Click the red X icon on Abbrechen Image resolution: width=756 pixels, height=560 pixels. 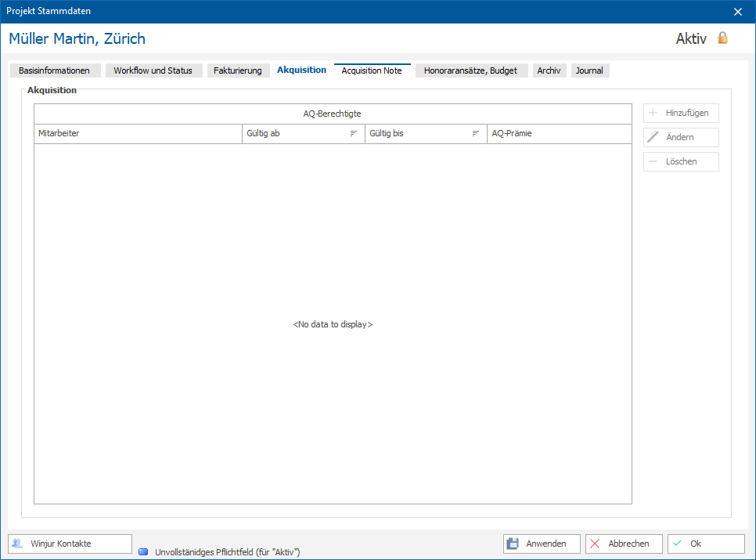tap(595, 544)
